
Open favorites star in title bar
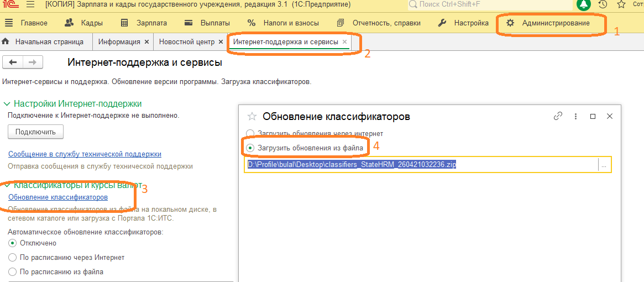click(621, 4)
